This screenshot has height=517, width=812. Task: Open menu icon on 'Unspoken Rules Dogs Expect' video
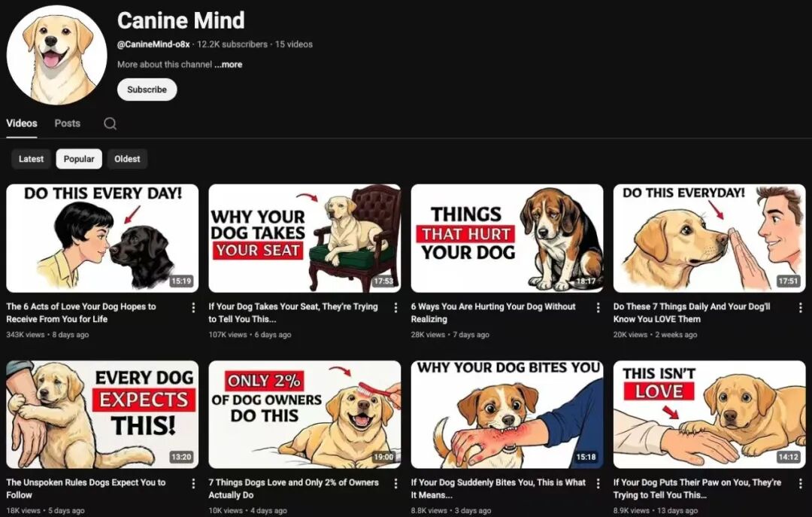click(x=193, y=483)
